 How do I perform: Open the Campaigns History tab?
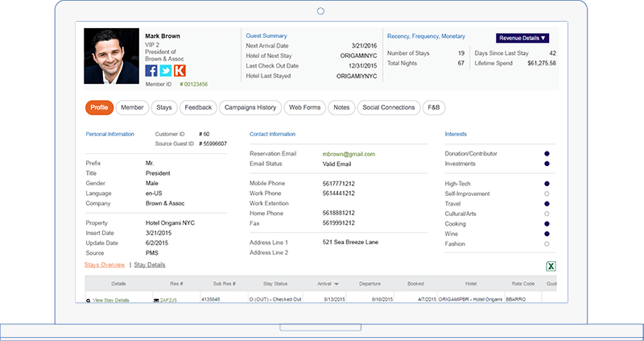250,107
